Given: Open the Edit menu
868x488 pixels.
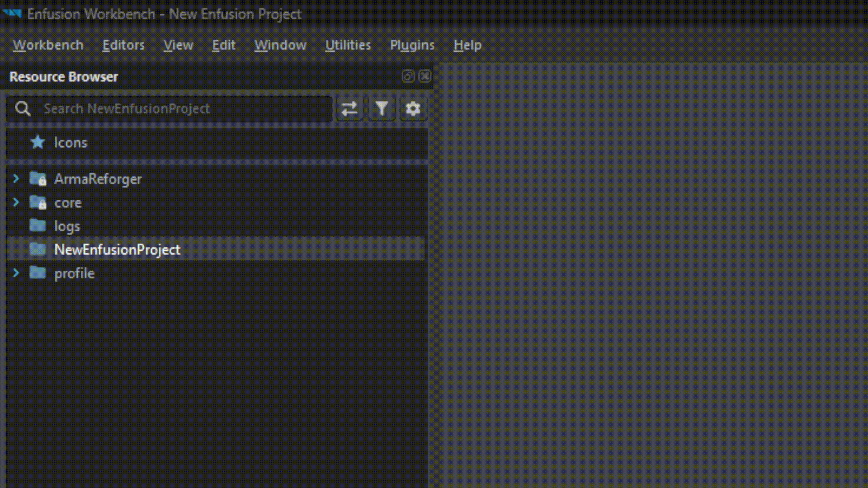Looking at the screenshot, I should click(224, 45).
